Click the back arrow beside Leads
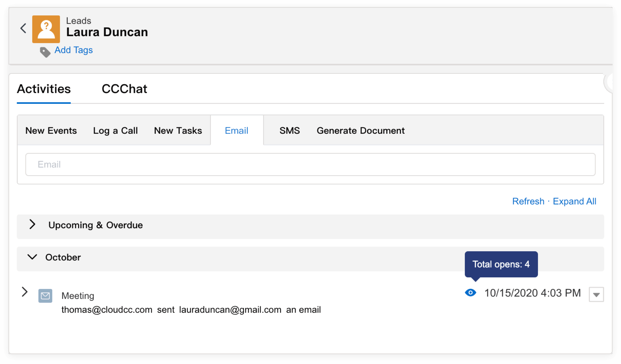The height and width of the screenshot is (364, 621). click(x=23, y=28)
